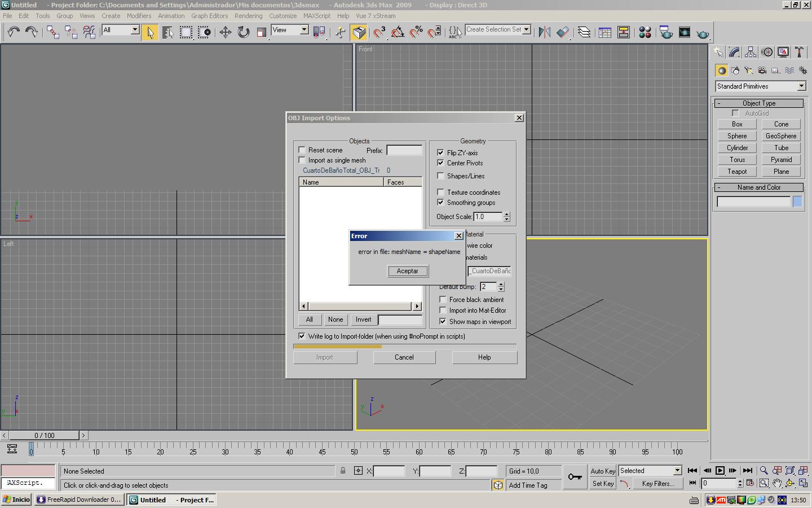Open the Standard Primitives dropdown
Viewport: 812px width, 508px height.
point(760,86)
